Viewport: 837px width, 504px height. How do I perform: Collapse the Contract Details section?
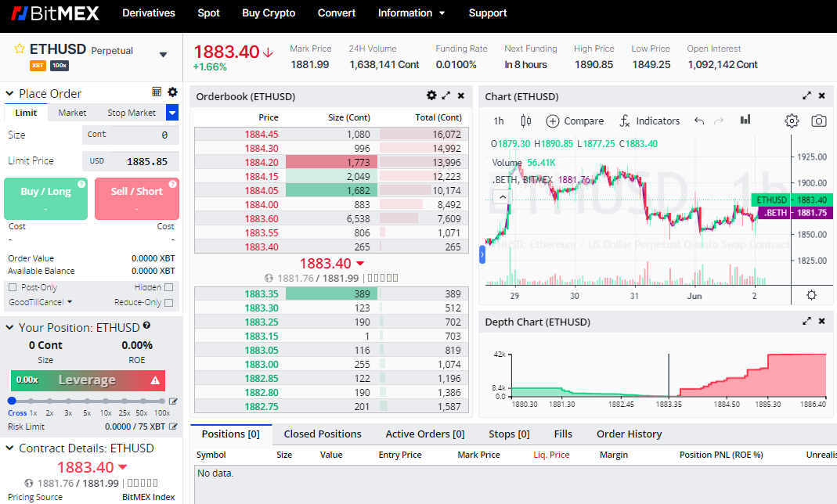click(9, 448)
